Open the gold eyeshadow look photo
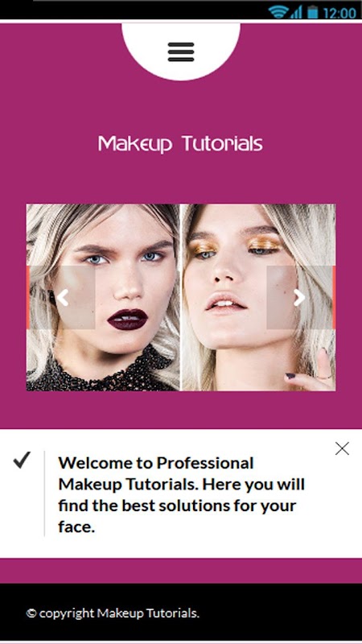The height and width of the screenshot is (644, 362). (x=258, y=297)
